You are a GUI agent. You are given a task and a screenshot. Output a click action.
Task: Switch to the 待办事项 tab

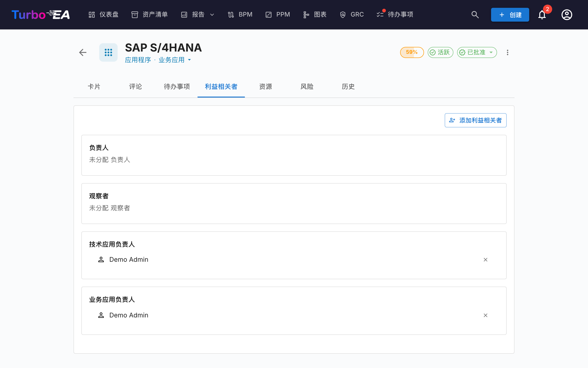[x=177, y=87]
